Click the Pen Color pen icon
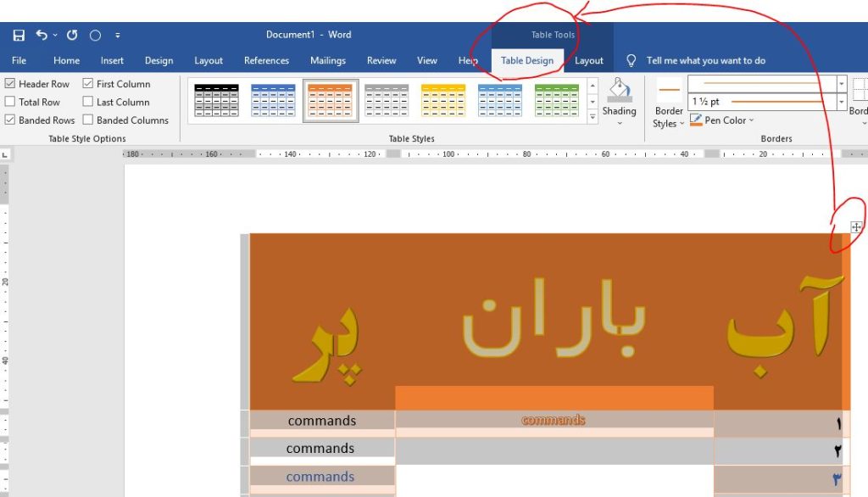The width and height of the screenshot is (868, 497). pyautogui.click(x=696, y=120)
